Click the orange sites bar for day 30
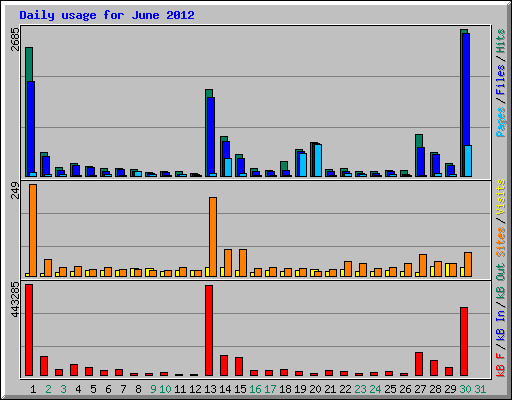 point(468,264)
